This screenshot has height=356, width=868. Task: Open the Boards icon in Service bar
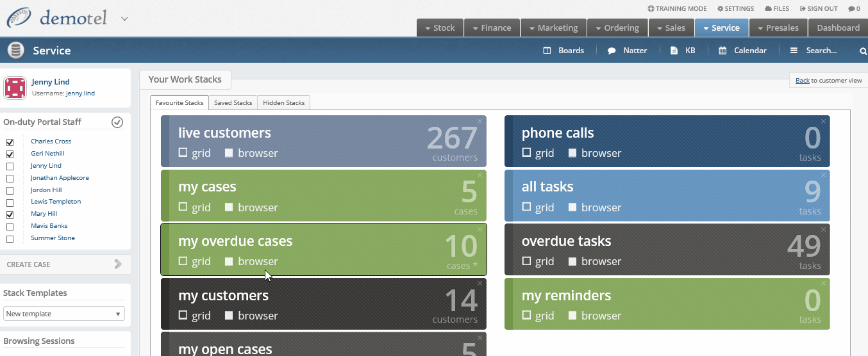tap(547, 51)
